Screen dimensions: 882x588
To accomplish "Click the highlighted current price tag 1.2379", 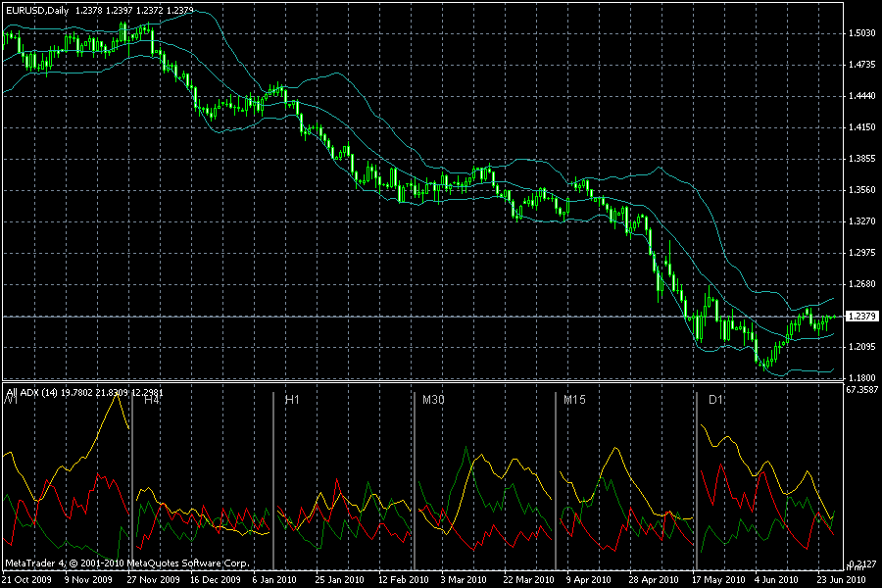I will click(861, 317).
